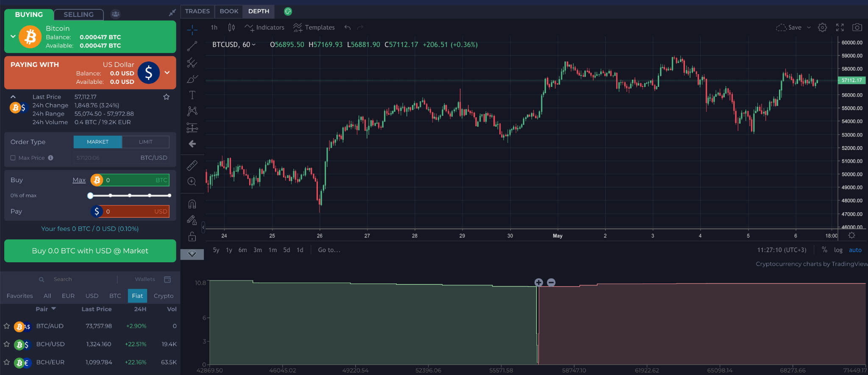Click the Max buy amount link

click(x=79, y=180)
